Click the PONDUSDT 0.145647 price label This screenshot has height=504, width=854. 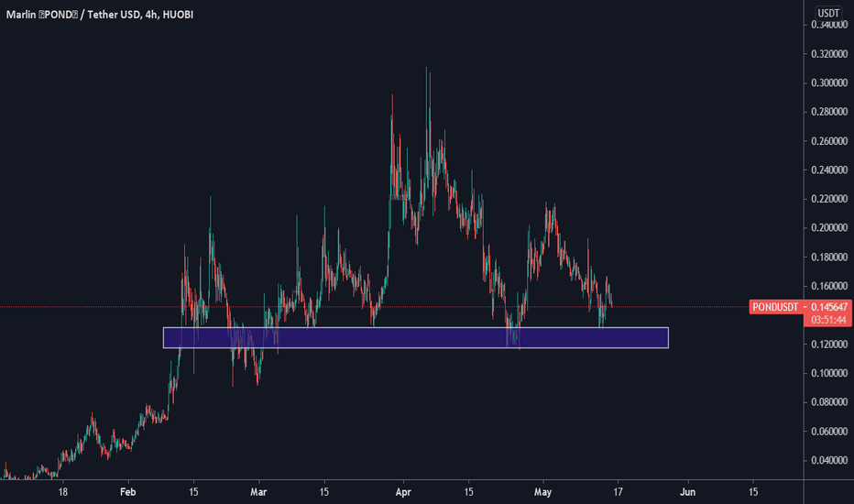pyautogui.click(x=800, y=307)
